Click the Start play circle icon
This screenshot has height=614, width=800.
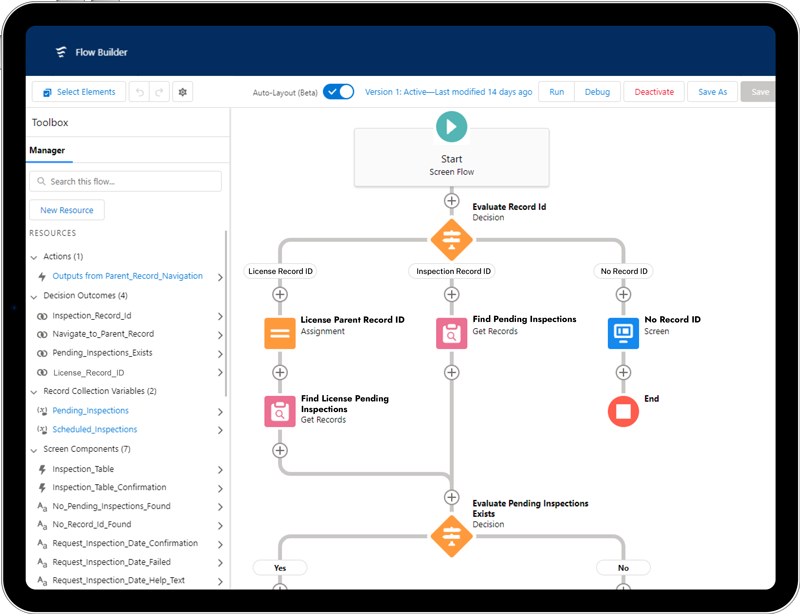tap(452, 127)
